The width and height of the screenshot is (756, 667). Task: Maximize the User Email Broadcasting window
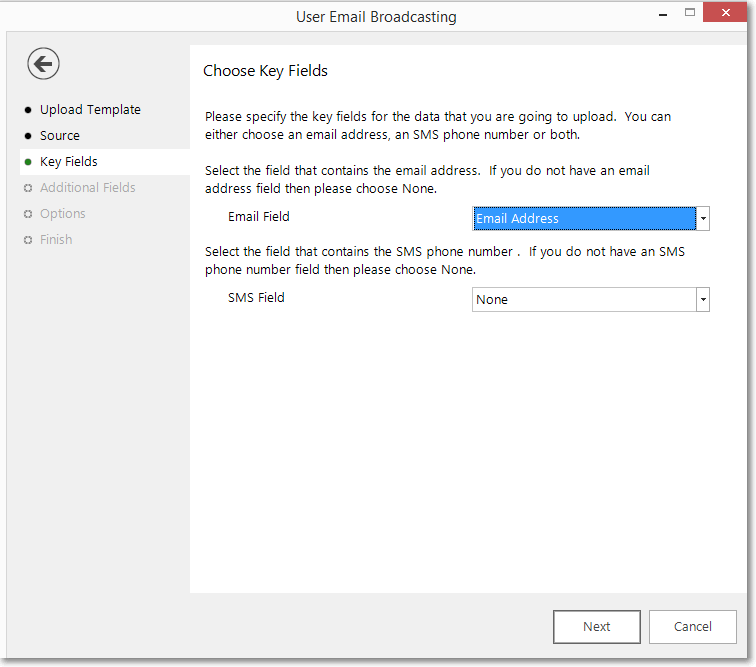click(690, 13)
